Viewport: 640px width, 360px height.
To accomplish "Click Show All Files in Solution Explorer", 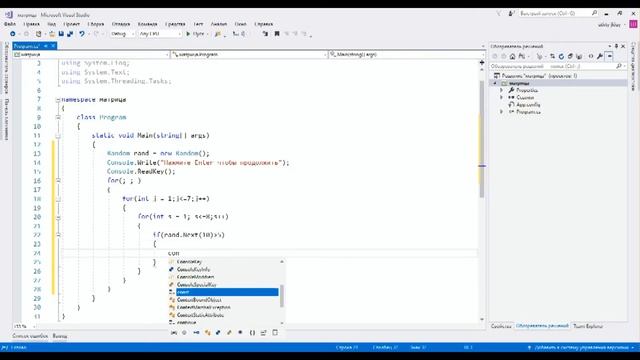I will pos(579,56).
